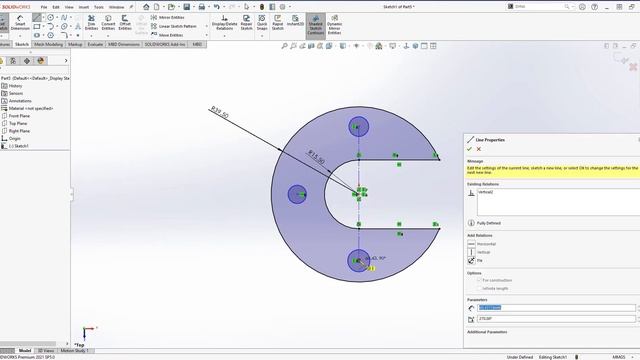Expand the Quick Snaps dropdown arrow
The image size is (640, 360).
pos(262,36)
